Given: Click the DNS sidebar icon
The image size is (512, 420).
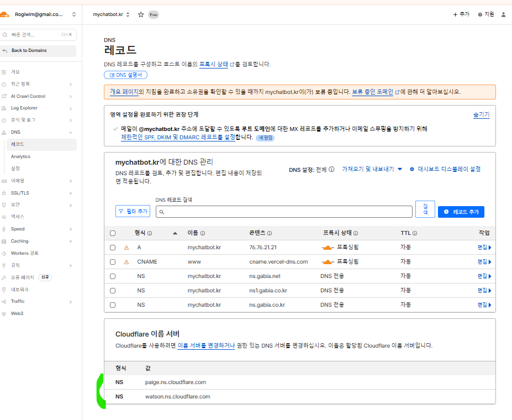Looking at the screenshot, I should tap(4, 132).
